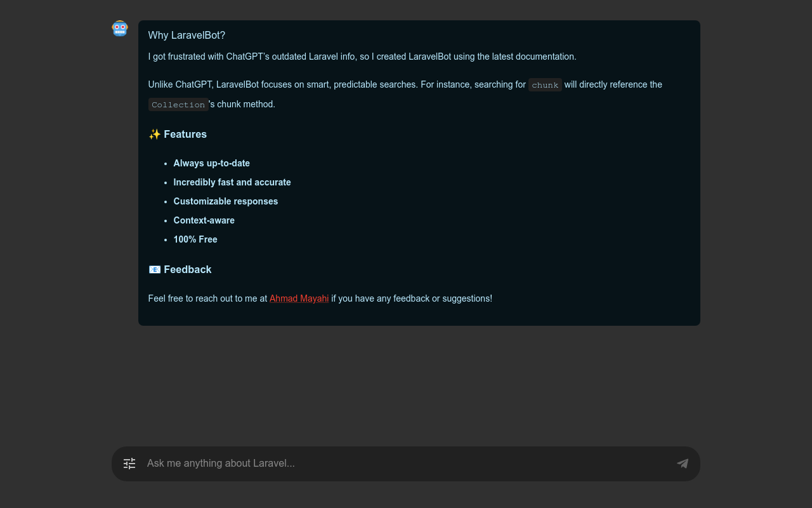Select the Customizable responses bullet

226,201
